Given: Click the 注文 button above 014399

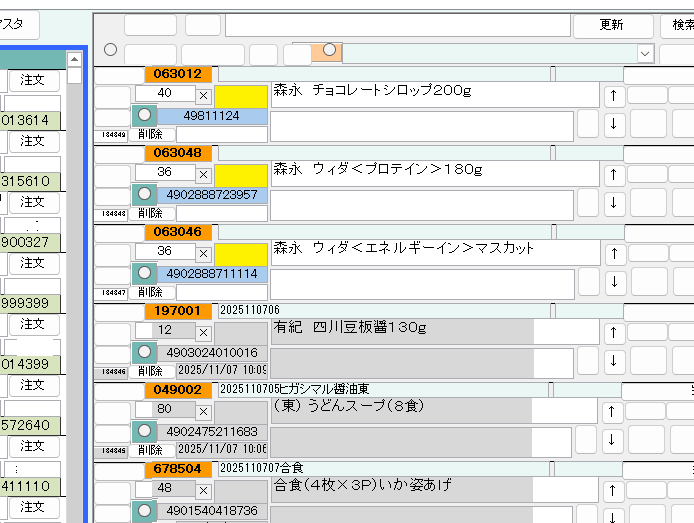Looking at the screenshot, I should click(x=34, y=324).
